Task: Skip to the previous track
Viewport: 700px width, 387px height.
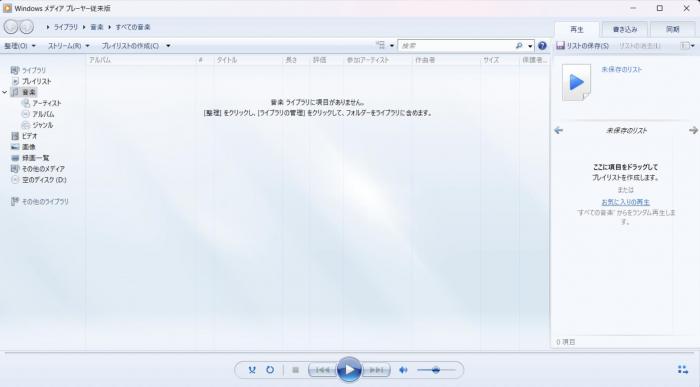Action: point(323,370)
